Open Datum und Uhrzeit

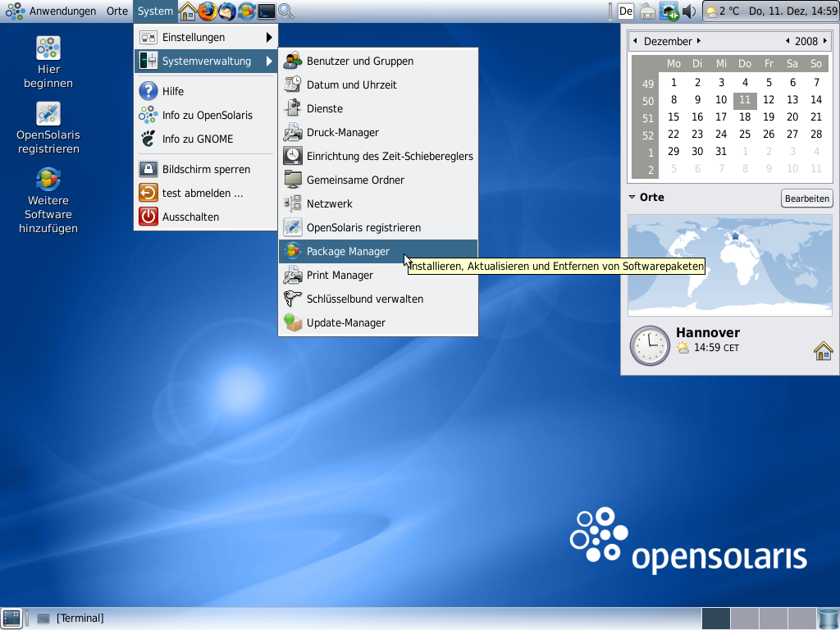click(377, 84)
